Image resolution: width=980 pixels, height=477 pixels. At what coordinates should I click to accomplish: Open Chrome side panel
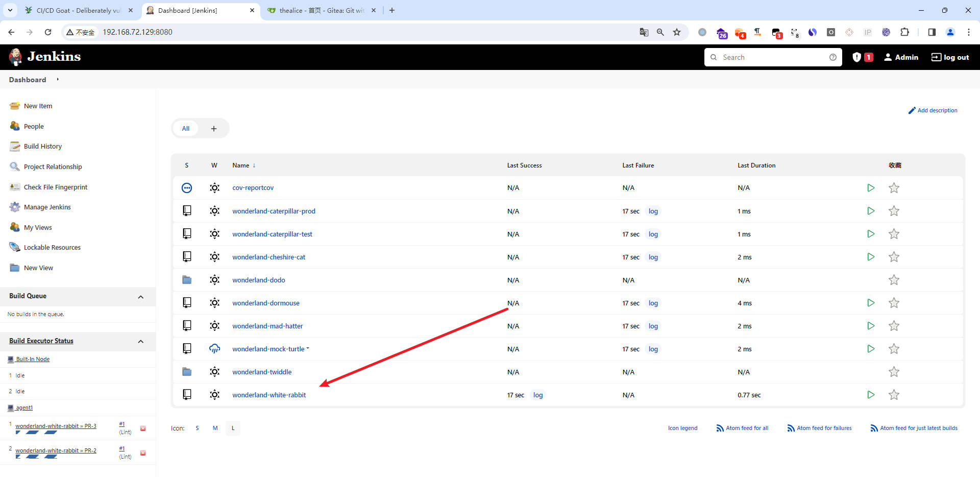pos(932,32)
